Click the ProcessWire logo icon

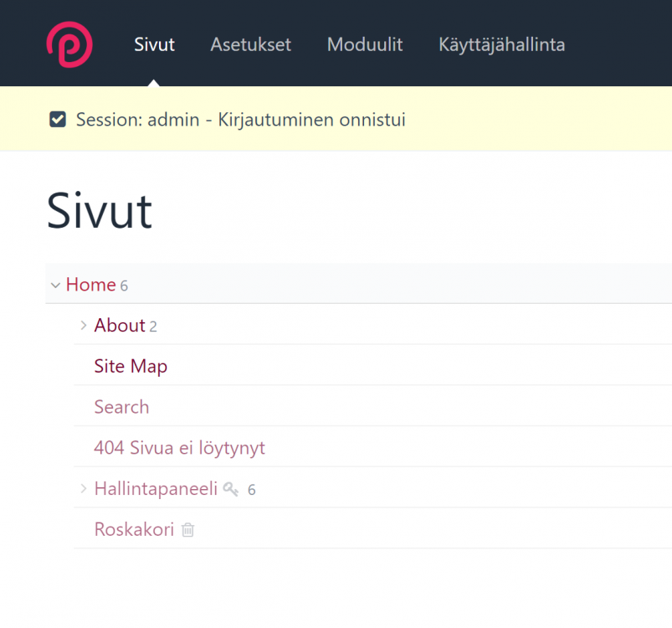[x=69, y=44]
